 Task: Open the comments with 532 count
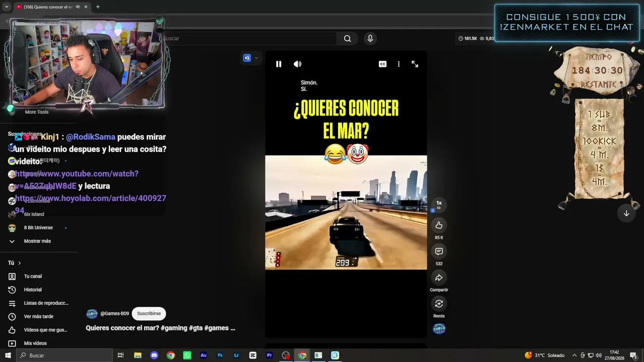(439, 251)
